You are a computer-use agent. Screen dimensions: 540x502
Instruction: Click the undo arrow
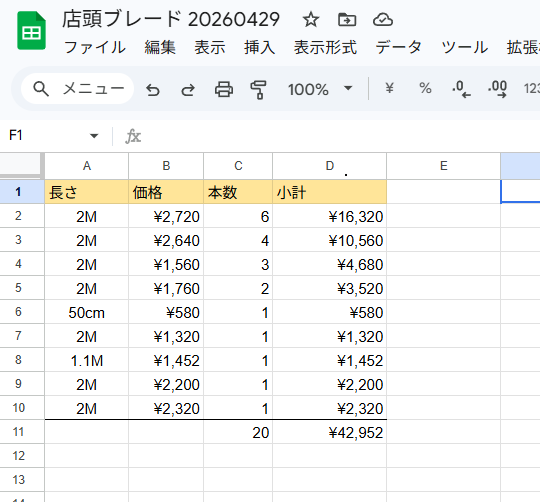153,90
